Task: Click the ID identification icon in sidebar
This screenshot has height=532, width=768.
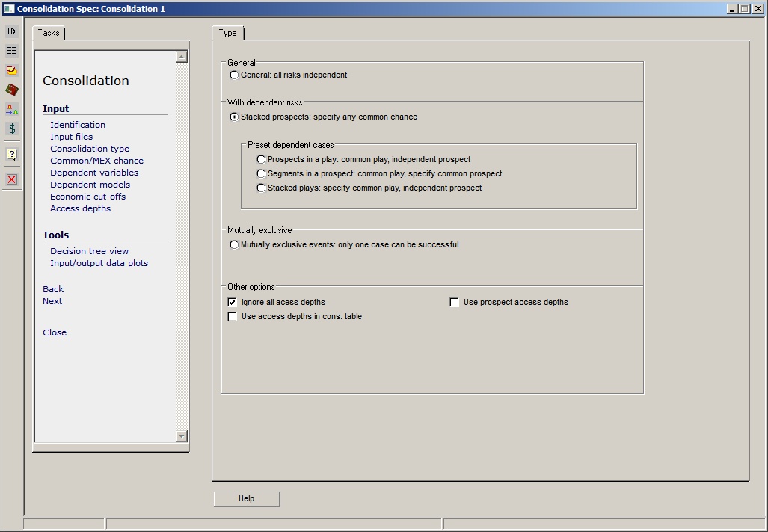Action: coord(12,31)
